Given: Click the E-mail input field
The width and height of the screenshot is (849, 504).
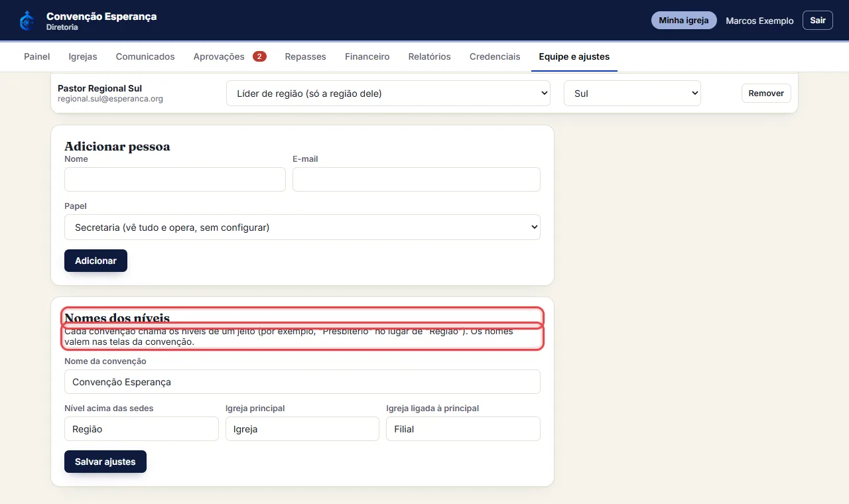Looking at the screenshot, I should coord(417,179).
